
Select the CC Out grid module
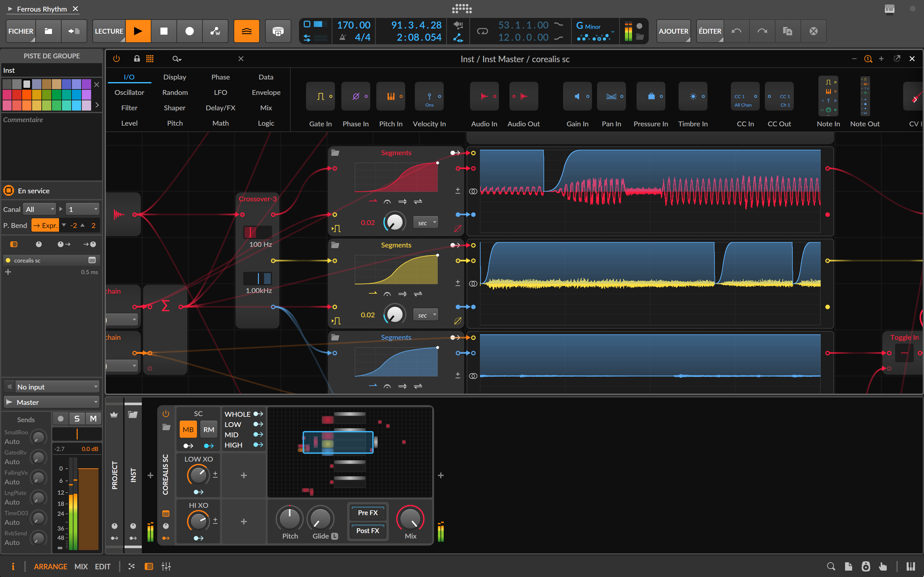tap(779, 96)
